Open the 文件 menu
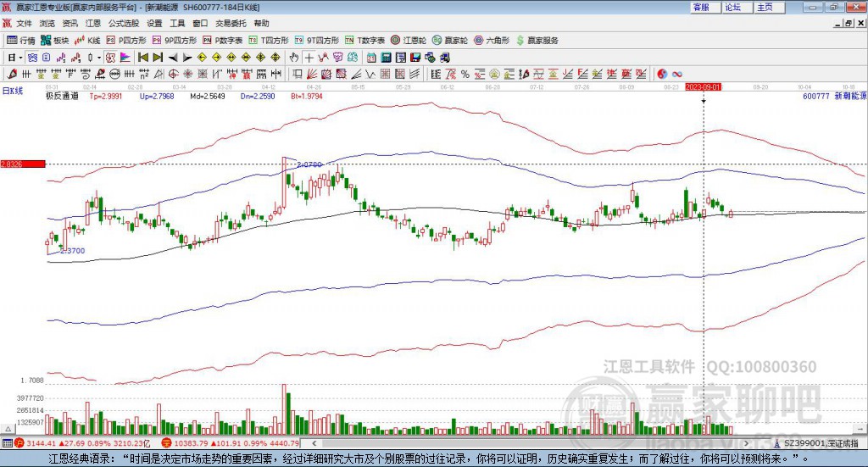Image resolution: width=868 pixels, height=467 pixels. 24,23
